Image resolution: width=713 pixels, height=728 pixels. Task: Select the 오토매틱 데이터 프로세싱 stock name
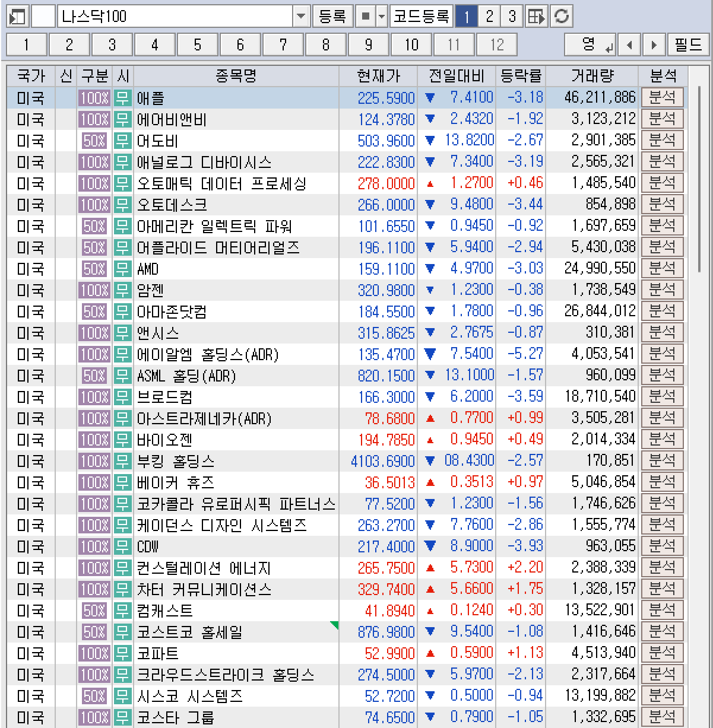(221, 183)
